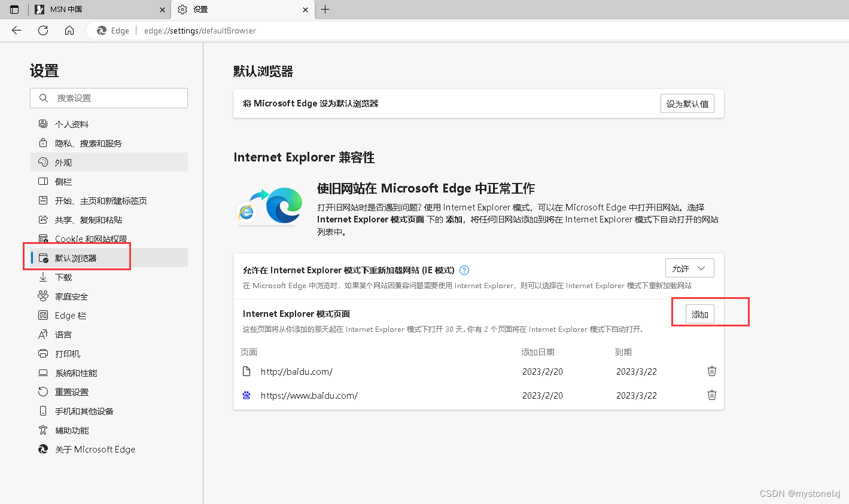Delete the https://www.baidu.com/ entry
The height and width of the screenshot is (504, 849).
coord(712,395)
